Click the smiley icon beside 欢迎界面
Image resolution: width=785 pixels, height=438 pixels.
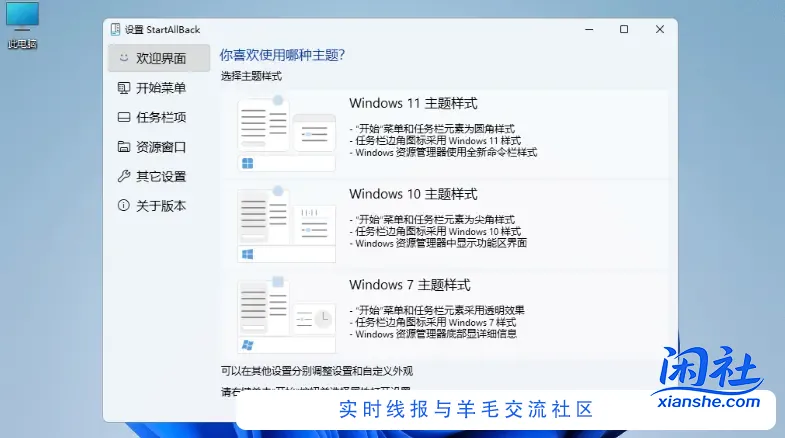pos(123,58)
